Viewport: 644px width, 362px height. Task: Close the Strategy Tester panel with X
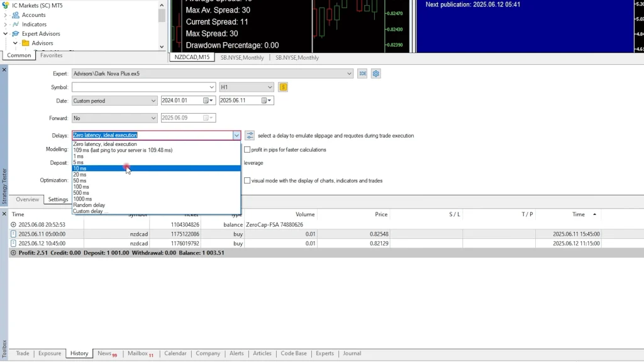4,69
